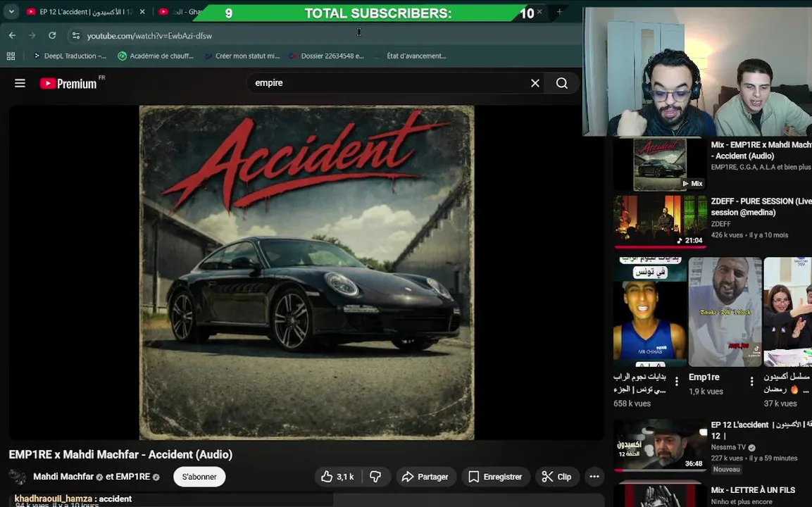Open the Mahdi Machfar channel name
812x507 pixels.
pyautogui.click(x=63, y=477)
